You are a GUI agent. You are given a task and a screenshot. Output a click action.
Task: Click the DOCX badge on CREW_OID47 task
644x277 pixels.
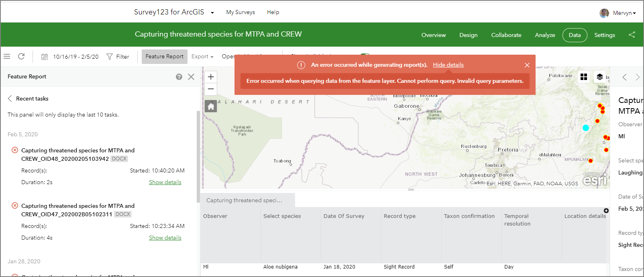[123, 214]
